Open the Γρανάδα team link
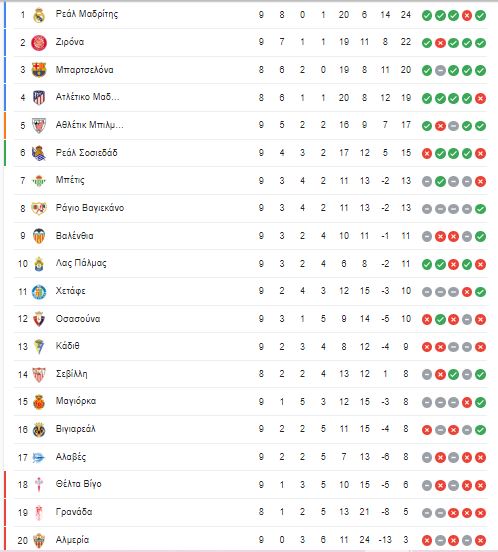The height and width of the screenshot is (552, 498). coord(74,512)
